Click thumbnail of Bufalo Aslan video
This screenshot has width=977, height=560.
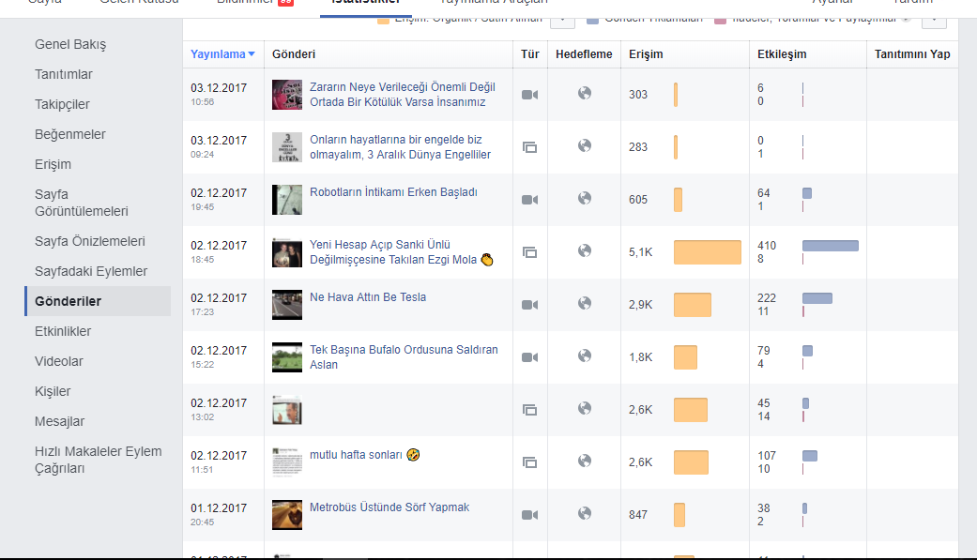tap(287, 357)
